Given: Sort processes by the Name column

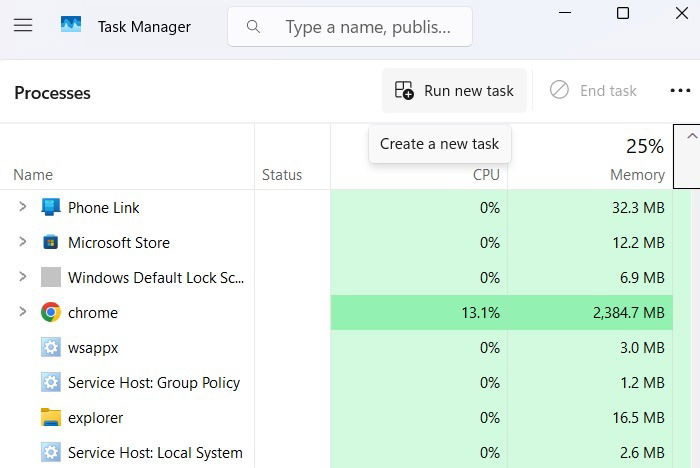Looking at the screenshot, I should click(33, 175).
